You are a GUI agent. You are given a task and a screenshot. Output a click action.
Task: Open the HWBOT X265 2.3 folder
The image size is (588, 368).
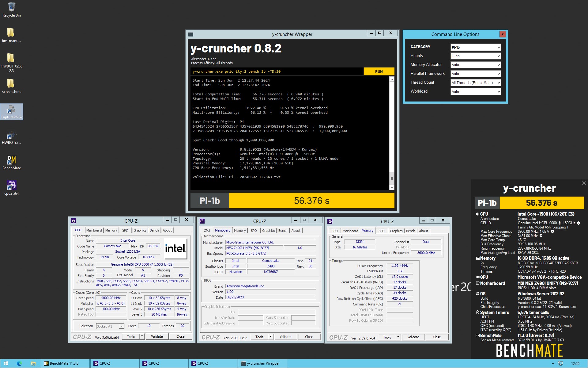coord(11,63)
